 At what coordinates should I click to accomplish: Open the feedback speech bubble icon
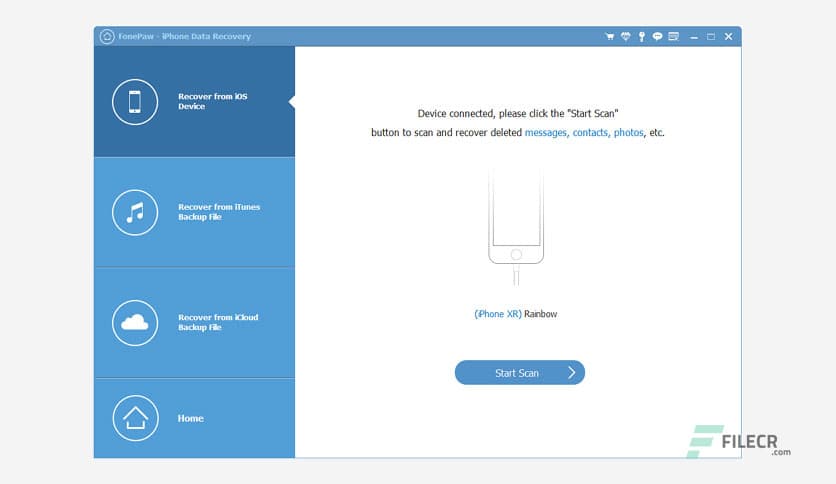point(657,36)
